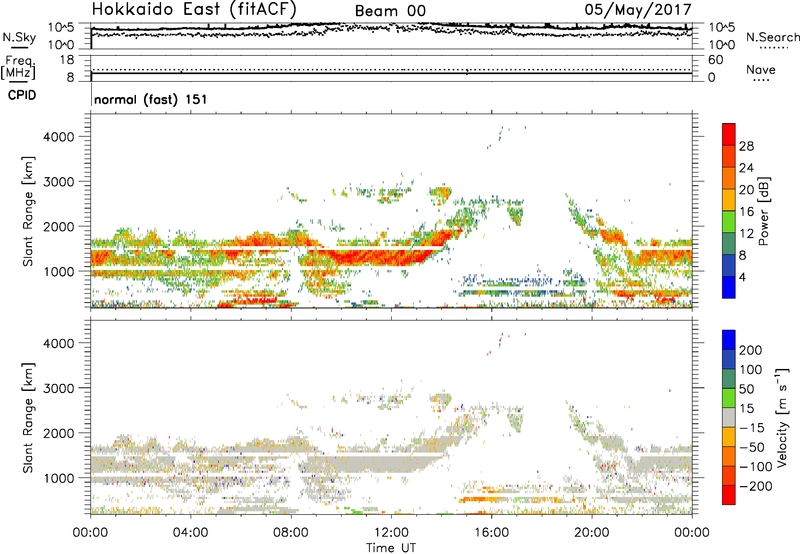Click the 'Hokkaido East (fitACF)' title

pyautogui.click(x=194, y=10)
